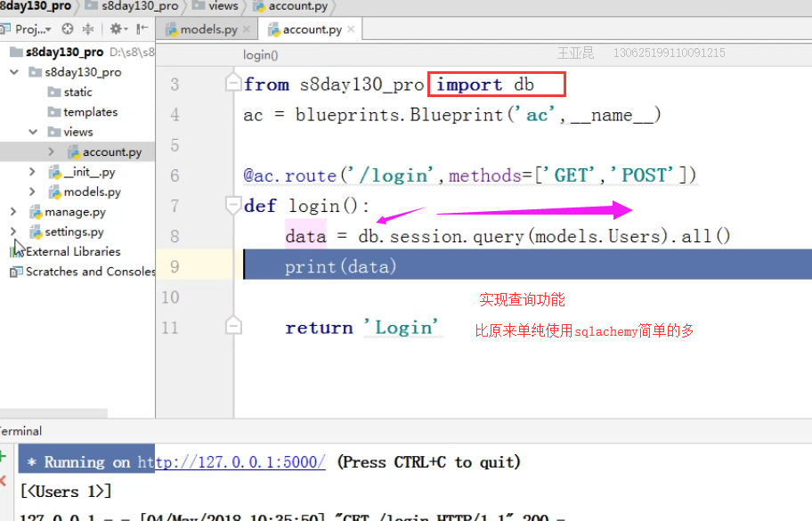This screenshot has width=812, height=521.
Task: Click 'return' keyword on line 11
Action: coord(319,328)
